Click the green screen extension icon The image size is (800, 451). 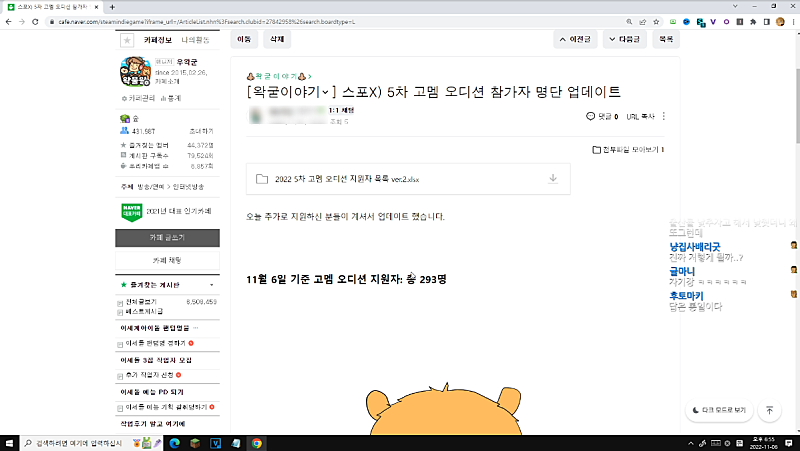click(x=673, y=22)
